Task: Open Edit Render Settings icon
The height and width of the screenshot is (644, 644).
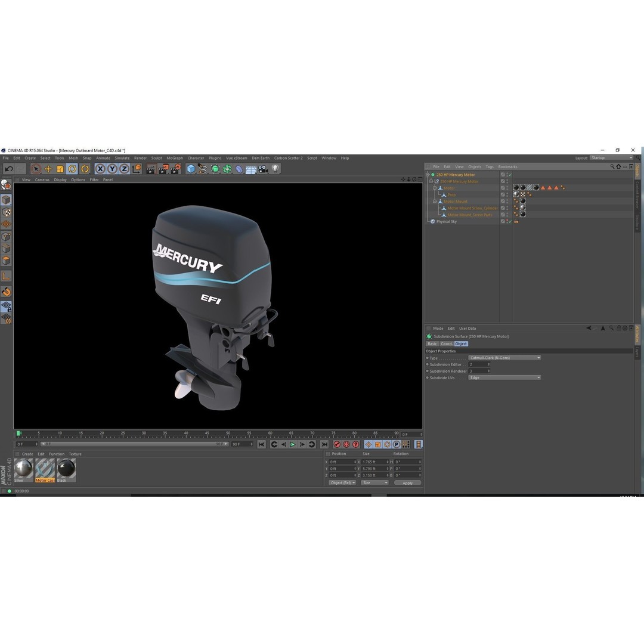Action: (175, 169)
